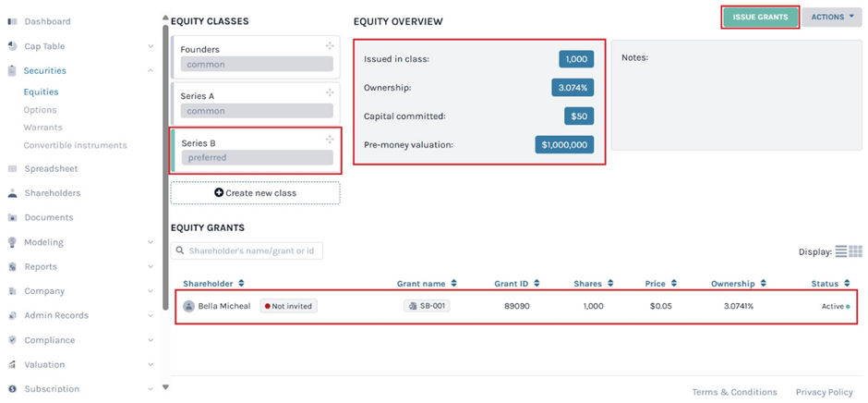Screen dimensions: 868x403
Task: Open the Options submenu item
Action: click(x=40, y=110)
